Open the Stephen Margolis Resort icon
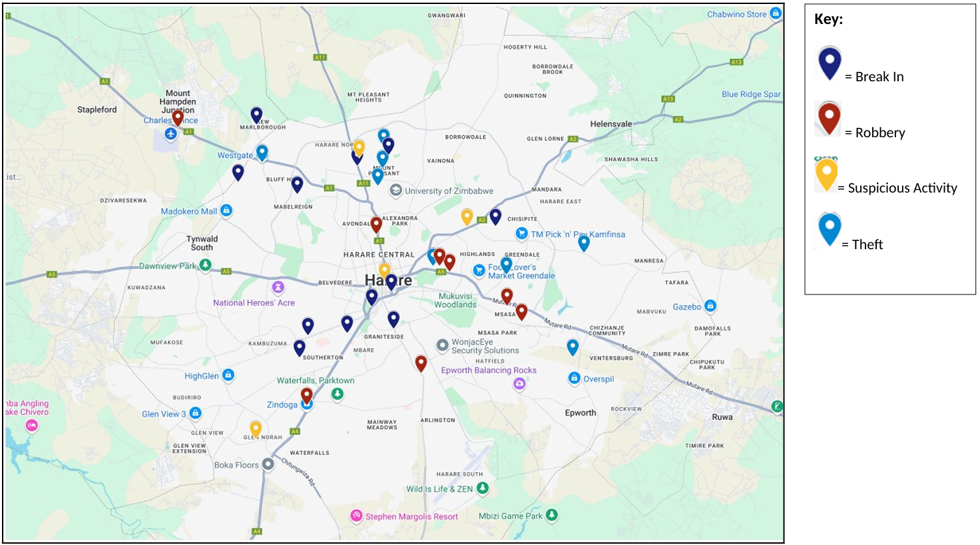The width and height of the screenshot is (980, 545). pos(357,515)
